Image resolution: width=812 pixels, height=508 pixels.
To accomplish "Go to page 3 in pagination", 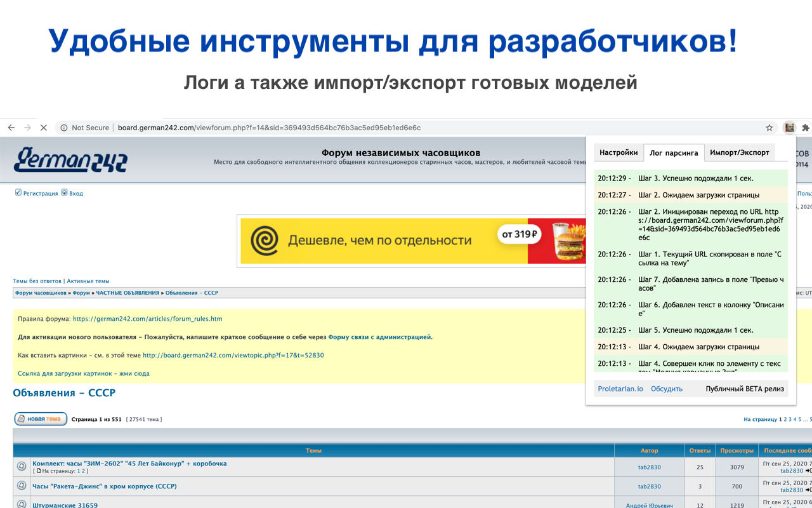I will click(790, 419).
